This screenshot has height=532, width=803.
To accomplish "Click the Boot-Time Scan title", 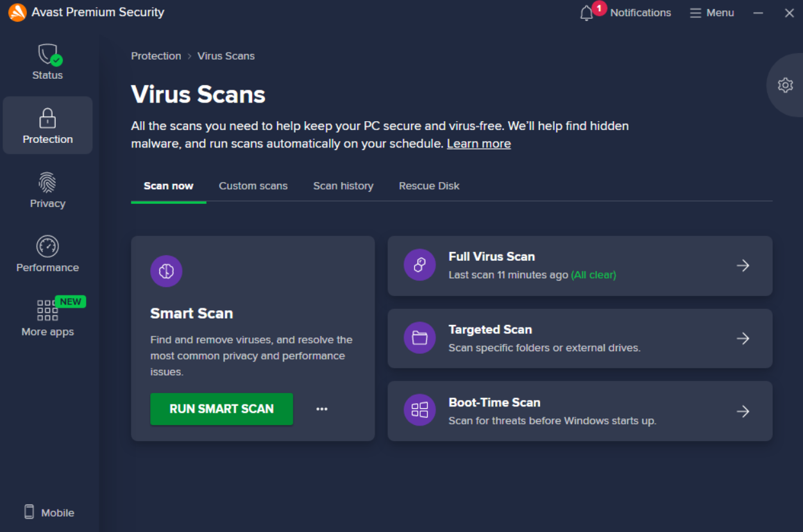I will click(x=494, y=403).
